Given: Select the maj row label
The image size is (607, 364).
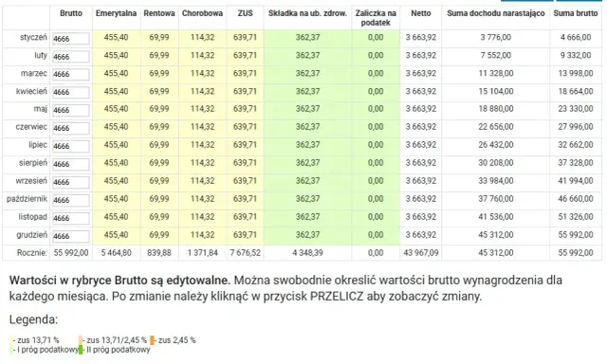Looking at the screenshot, I should (40, 109).
